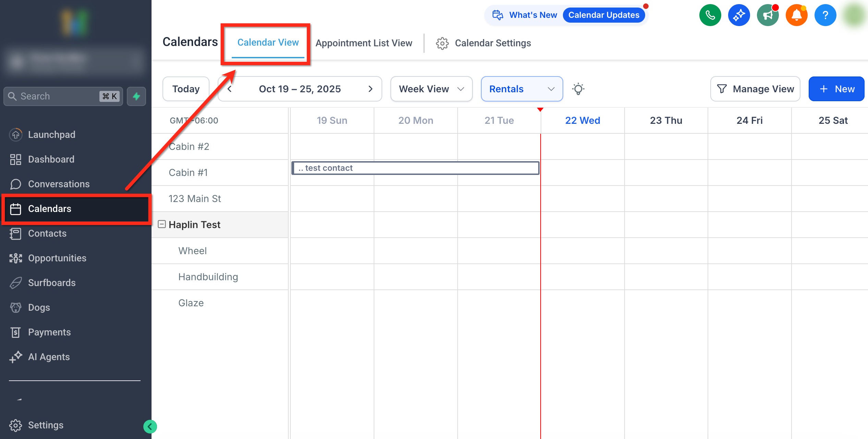Open the AI sparkle assistant icon
Screen dimensions: 868x439
[x=739, y=15]
